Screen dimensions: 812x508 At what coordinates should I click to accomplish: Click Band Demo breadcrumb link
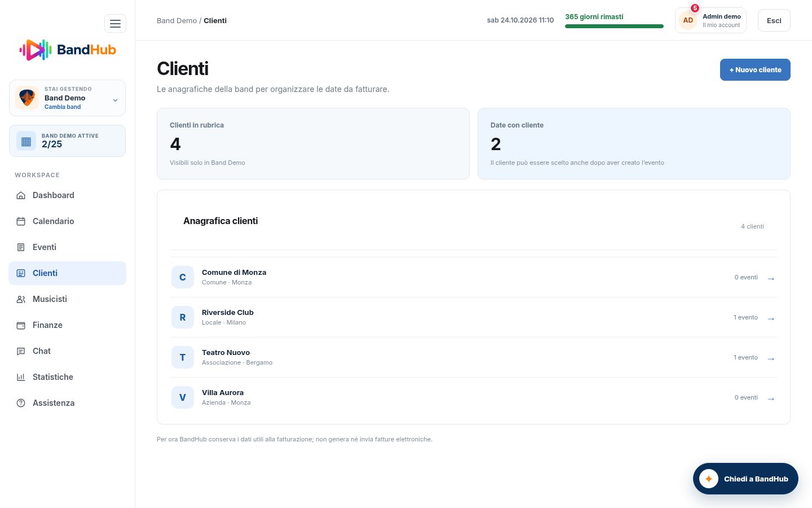pos(176,20)
